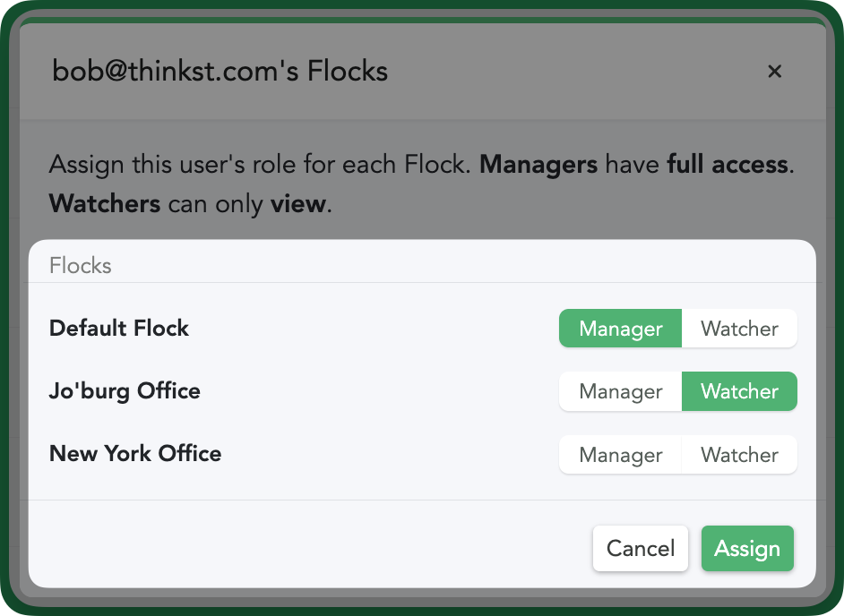This screenshot has width=844, height=616.
Task: Click the bold word 'view' in description
Action: (x=298, y=204)
